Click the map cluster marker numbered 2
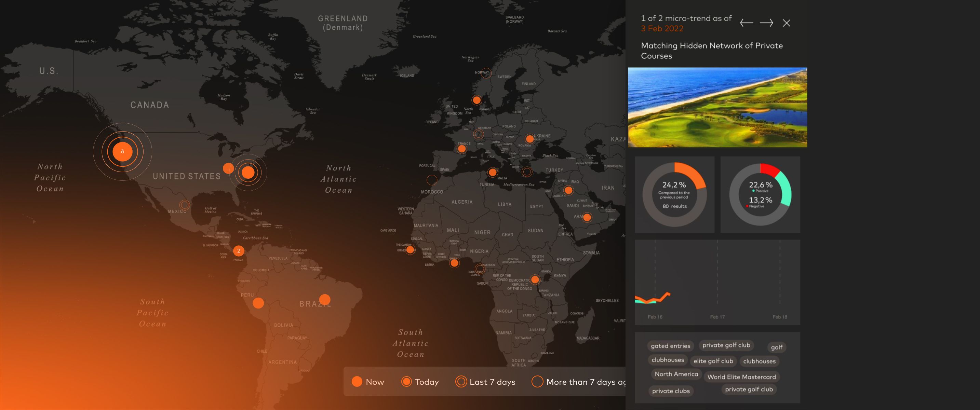Image resolution: width=980 pixels, height=410 pixels. tap(239, 251)
